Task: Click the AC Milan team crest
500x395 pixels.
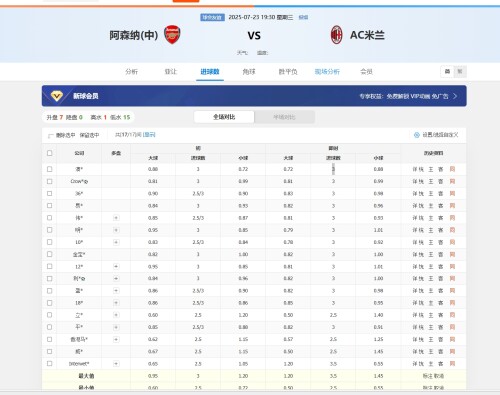Action: (336, 35)
